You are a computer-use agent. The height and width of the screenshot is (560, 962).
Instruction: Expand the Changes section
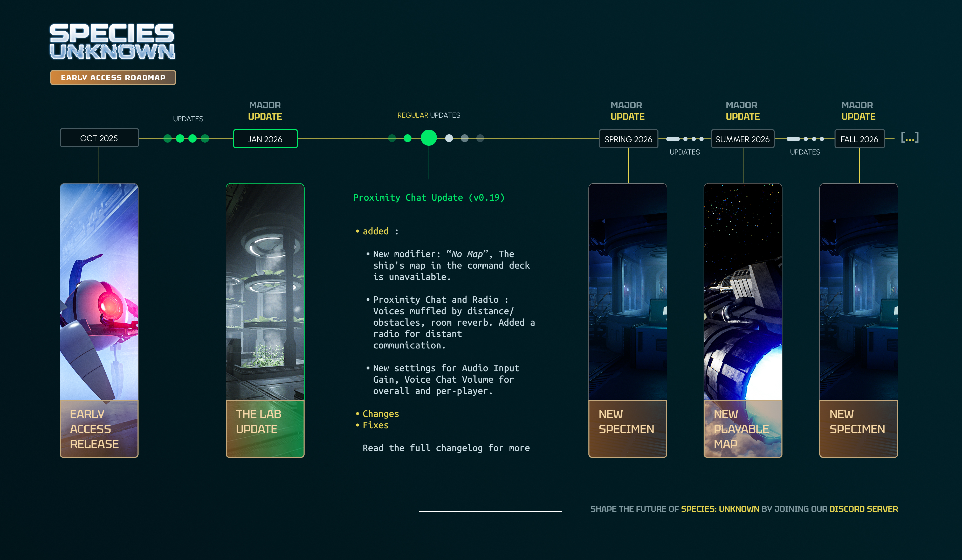pos(380,414)
